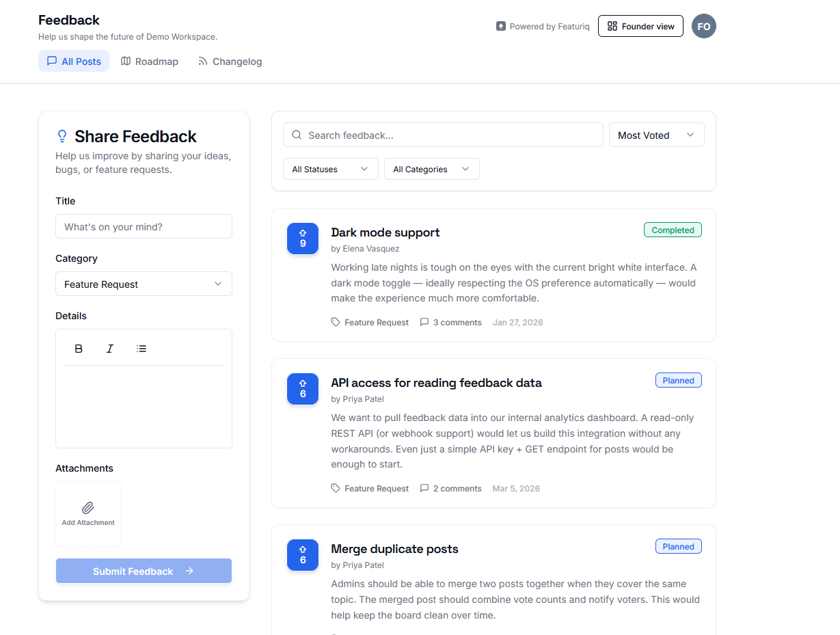Open the Changelog tab
The image size is (840, 635).
230,62
